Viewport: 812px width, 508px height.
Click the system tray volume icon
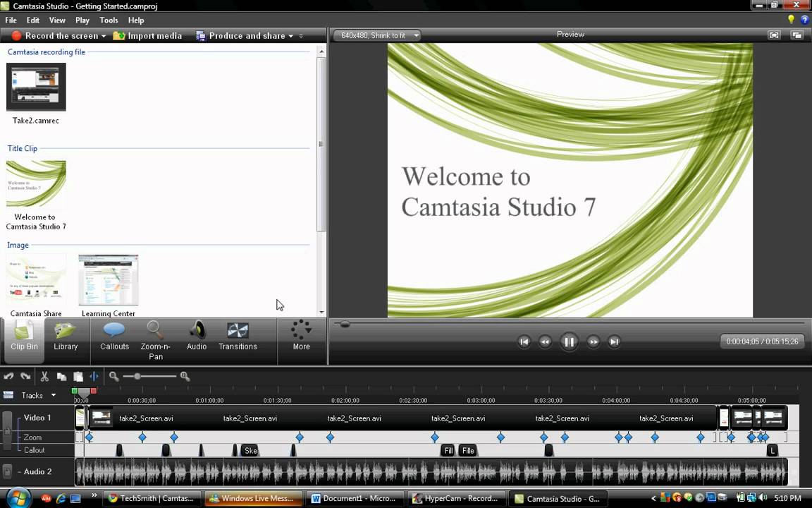(763, 498)
